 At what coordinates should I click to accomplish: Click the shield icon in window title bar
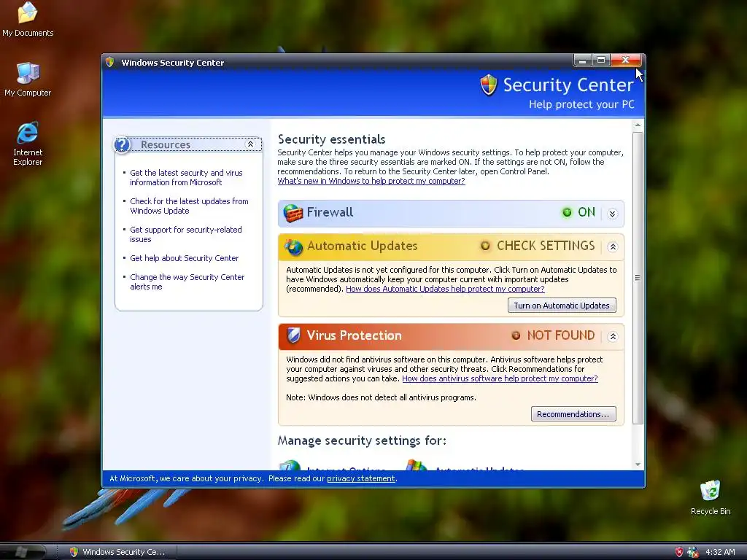(110, 63)
